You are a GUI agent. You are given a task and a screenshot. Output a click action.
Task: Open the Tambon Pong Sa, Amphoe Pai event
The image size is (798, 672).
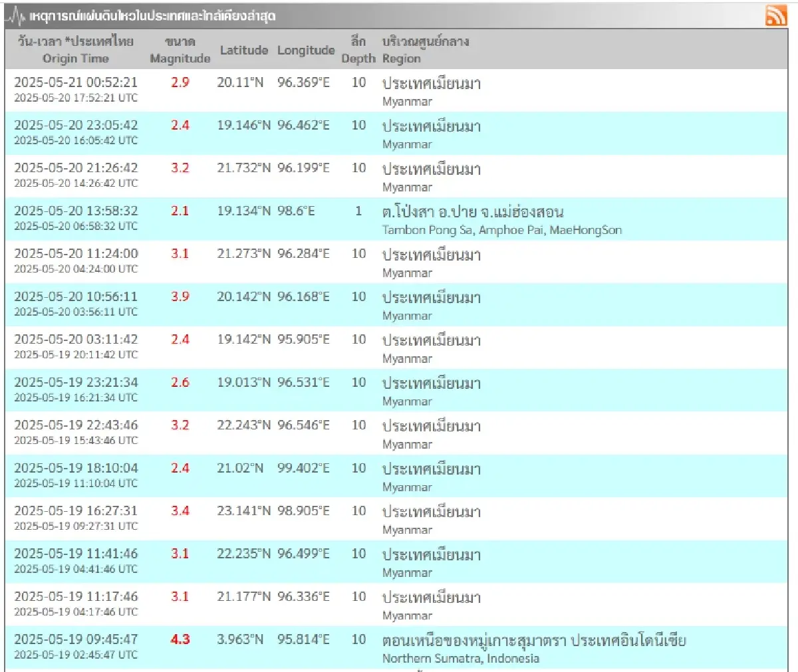click(473, 212)
